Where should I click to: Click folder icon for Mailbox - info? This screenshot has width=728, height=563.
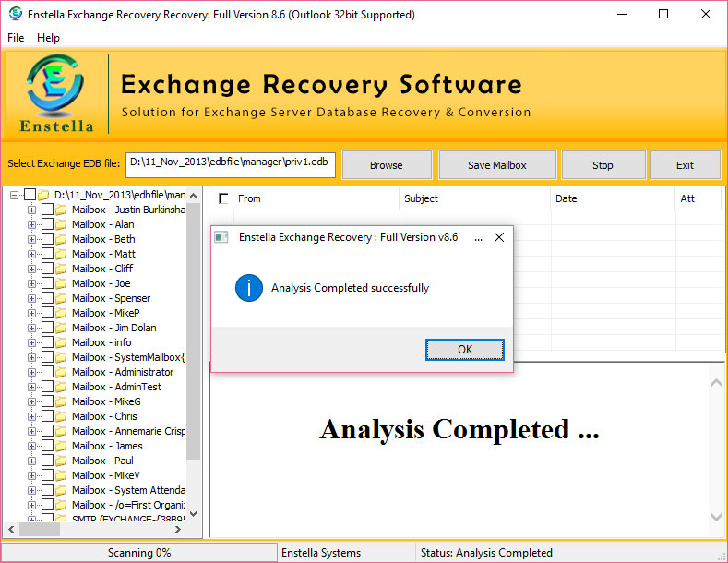[x=61, y=342]
